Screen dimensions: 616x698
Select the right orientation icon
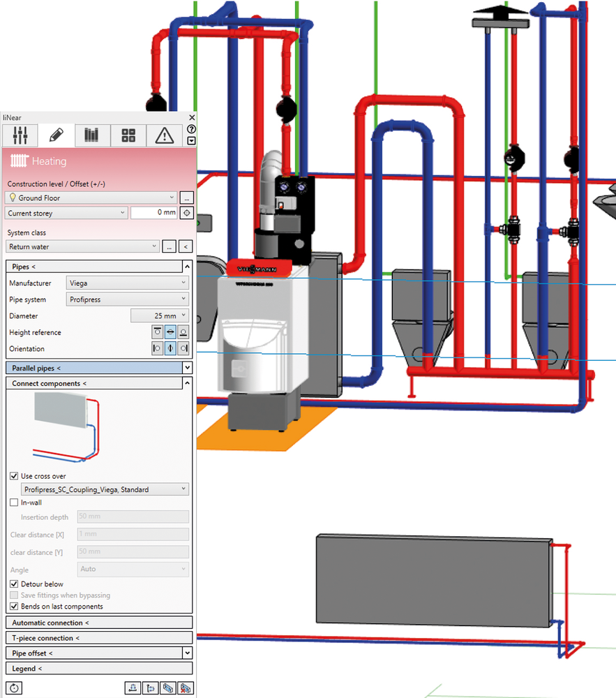click(183, 348)
